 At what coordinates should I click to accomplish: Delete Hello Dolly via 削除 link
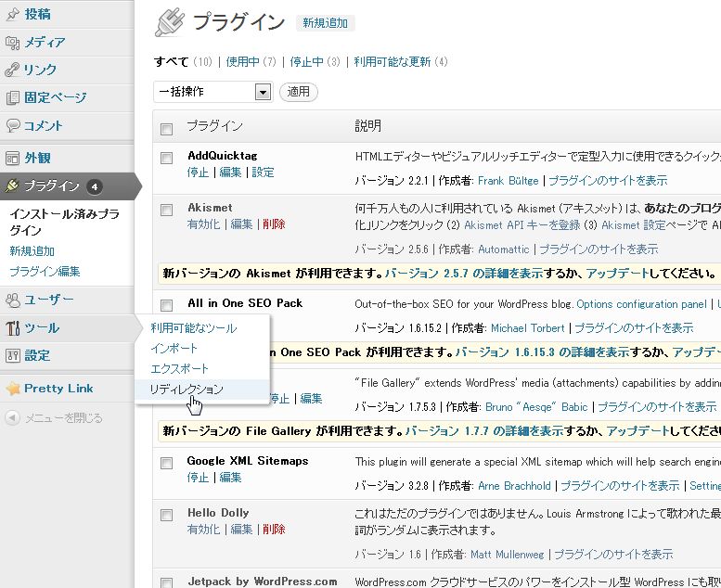274,530
